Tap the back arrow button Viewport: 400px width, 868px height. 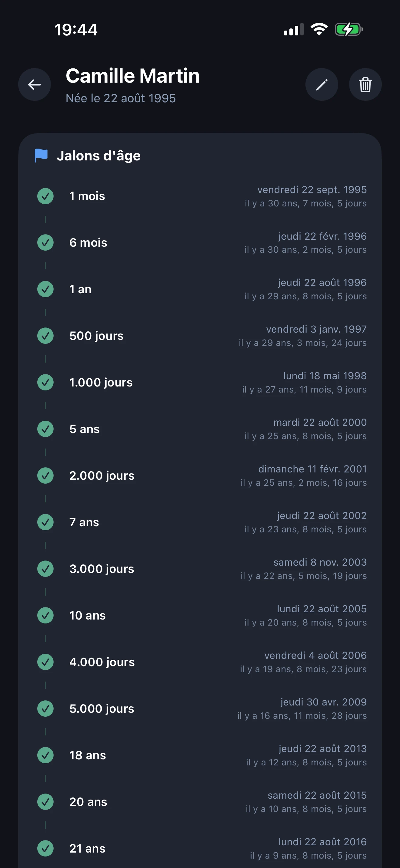pos(35,84)
